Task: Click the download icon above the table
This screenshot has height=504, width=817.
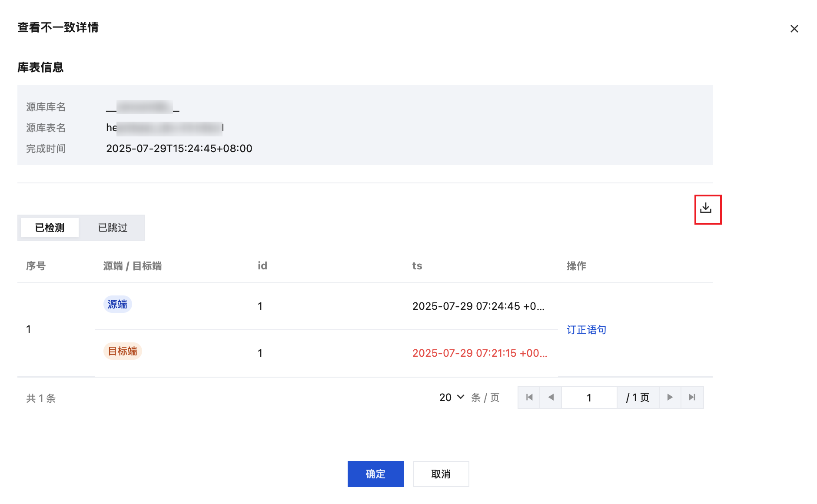Action: (x=706, y=208)
